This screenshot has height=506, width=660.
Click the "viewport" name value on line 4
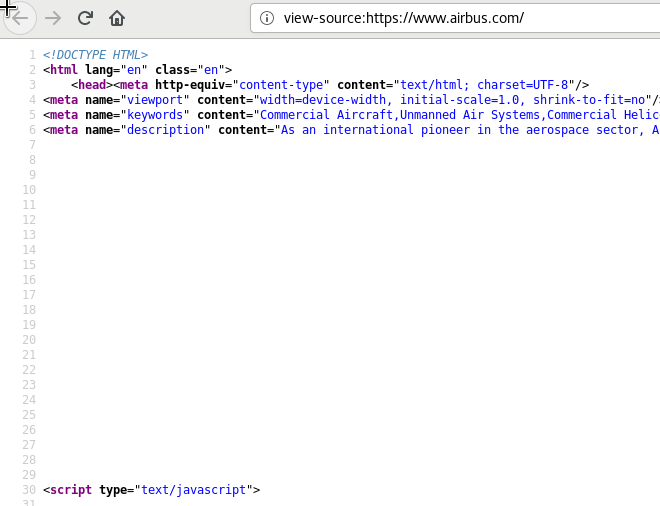click(155, 100)
